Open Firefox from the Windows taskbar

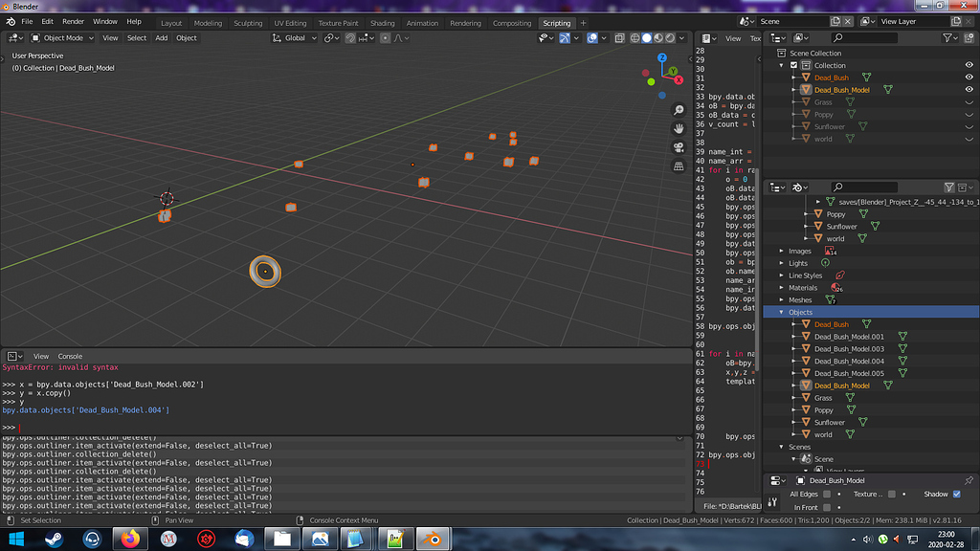[x=131, y=539]
